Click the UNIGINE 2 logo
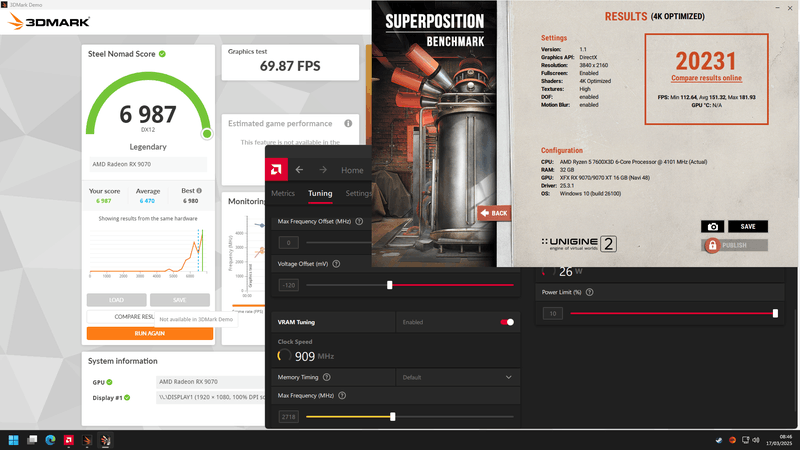This screenshot has height=450, width=800. tap(579, 244)
